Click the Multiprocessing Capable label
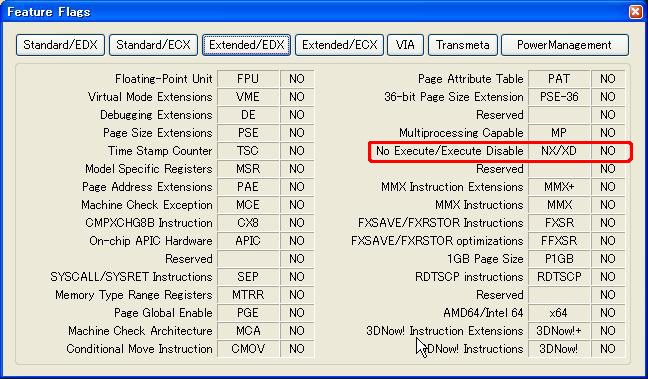648x379 pixels. click(x=461, y=133)
